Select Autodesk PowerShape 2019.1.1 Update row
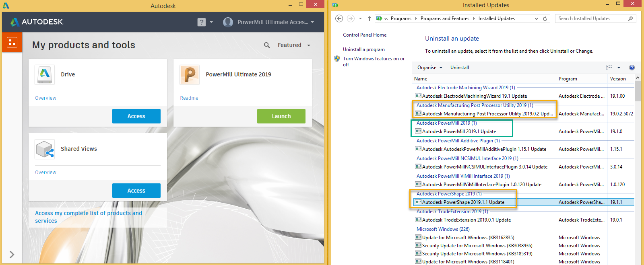The image size is (644, 265). 524,202
